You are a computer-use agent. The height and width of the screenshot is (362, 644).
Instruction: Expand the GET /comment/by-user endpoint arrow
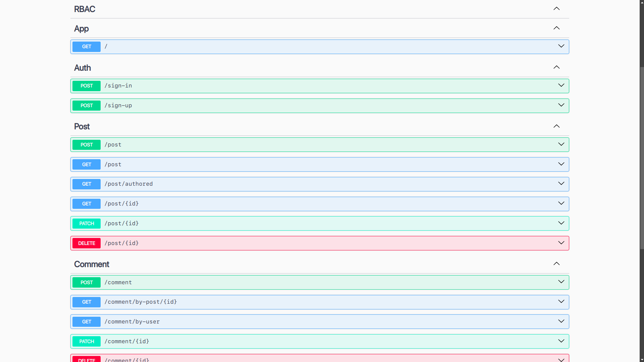click(561, 321)
